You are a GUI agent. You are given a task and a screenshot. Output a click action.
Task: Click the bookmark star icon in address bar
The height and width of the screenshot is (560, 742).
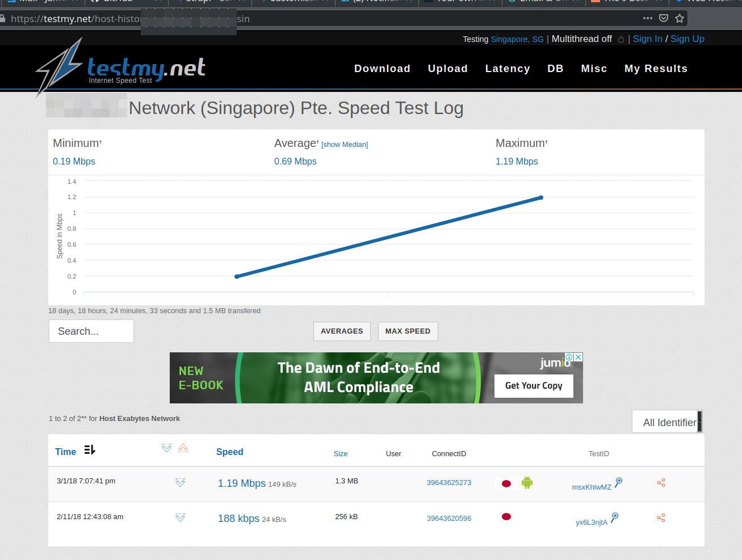tap(680, 18)
